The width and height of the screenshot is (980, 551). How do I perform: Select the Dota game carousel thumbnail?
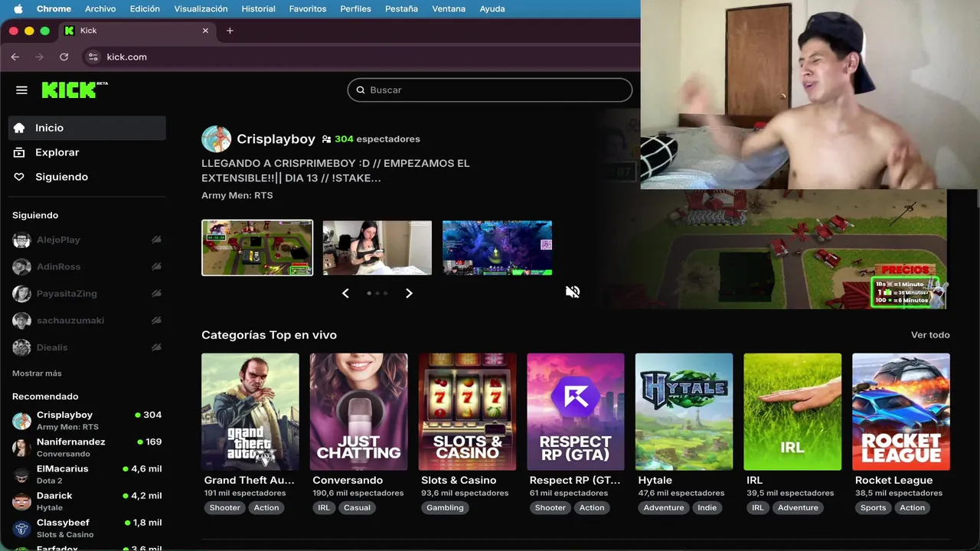pyautogui.click(x=498, y=248)
